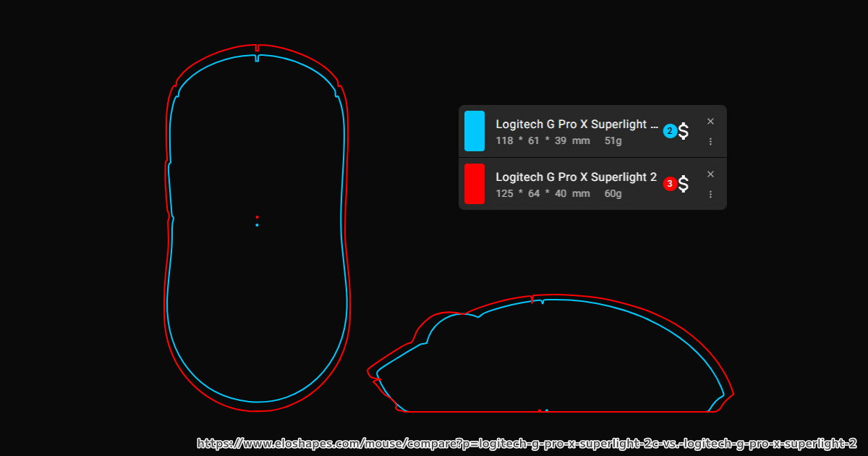Click the eloshapes.com compare URL text
868x456 pixels.
(527, 443)
